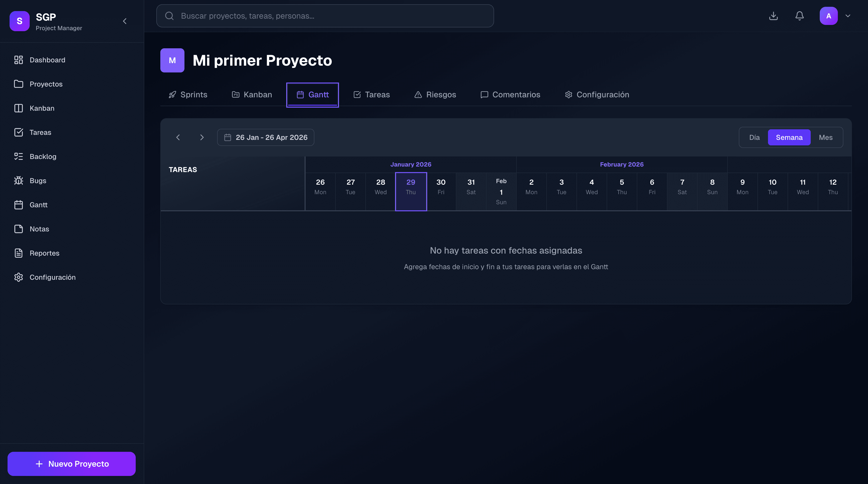Open Bugs from the sidebar

pyautogui.click(x=38, y=180)
